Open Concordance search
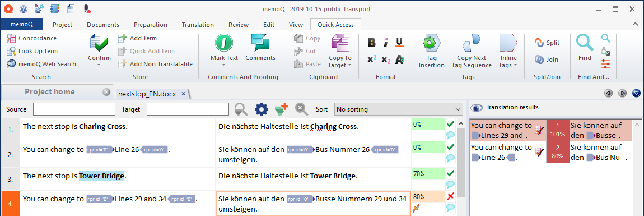 pyautogui.click(x=31, y=38)
